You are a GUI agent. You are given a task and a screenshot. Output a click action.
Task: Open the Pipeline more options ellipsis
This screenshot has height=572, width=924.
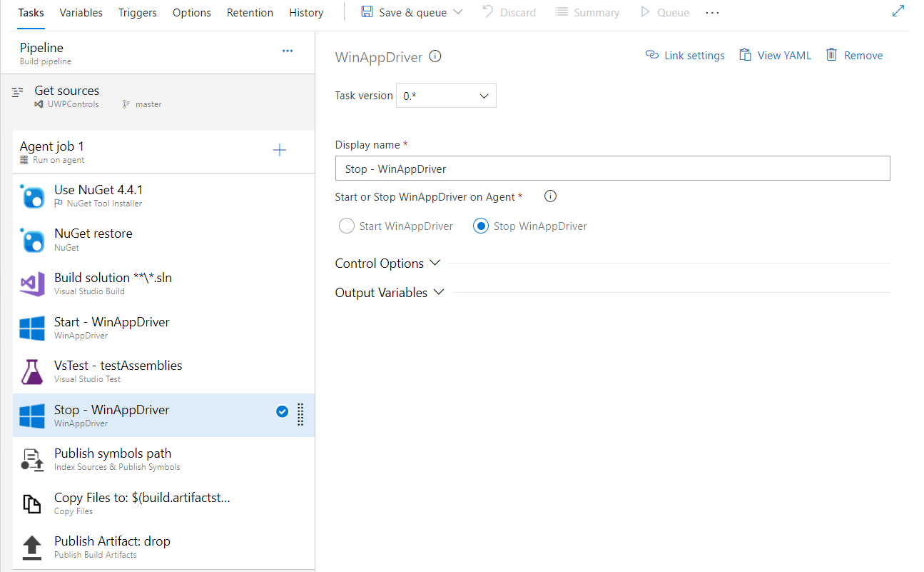288,51
